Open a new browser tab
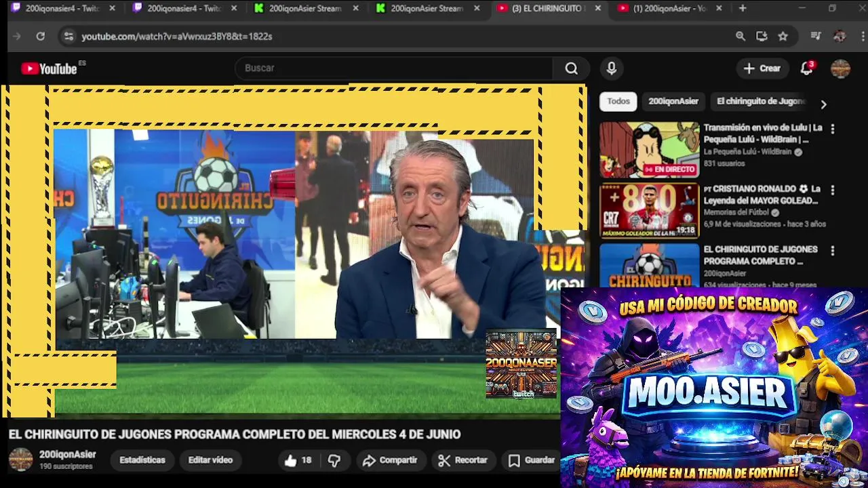The image size is (868, 488). pos(743,8)
